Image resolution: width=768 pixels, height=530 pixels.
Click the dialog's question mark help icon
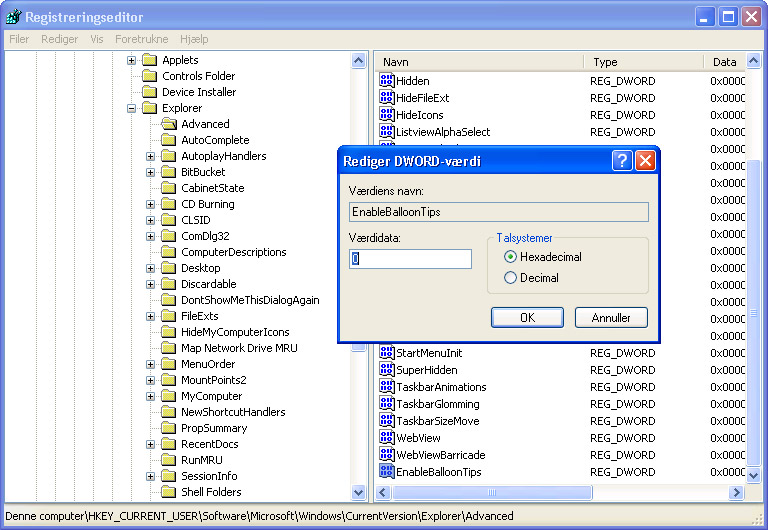[622, 161]
